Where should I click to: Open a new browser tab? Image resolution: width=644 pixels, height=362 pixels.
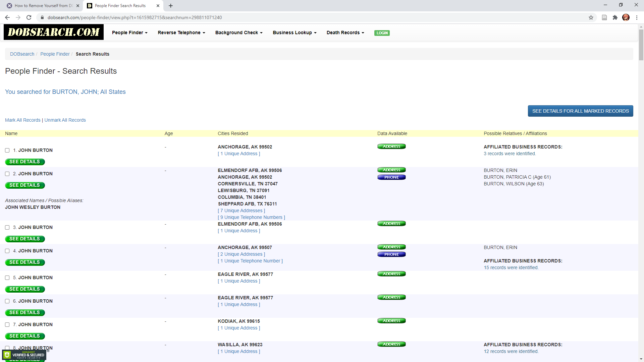coord(171,6)
